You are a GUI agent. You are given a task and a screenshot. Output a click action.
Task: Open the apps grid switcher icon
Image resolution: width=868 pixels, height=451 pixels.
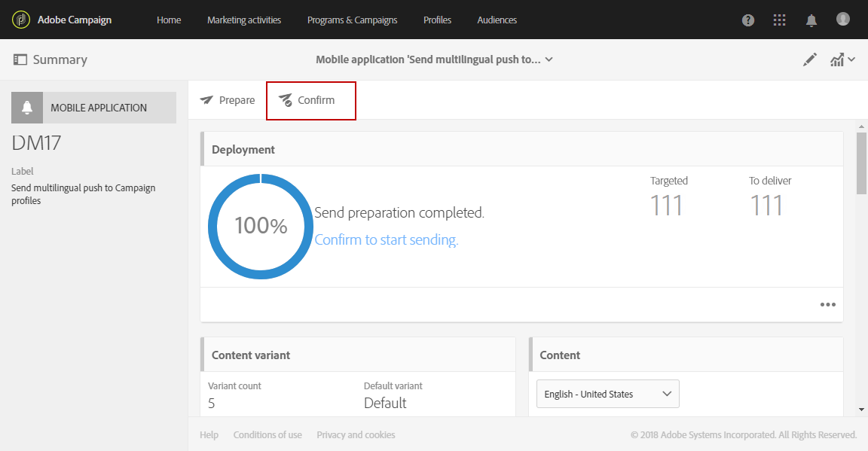point(779,20)
